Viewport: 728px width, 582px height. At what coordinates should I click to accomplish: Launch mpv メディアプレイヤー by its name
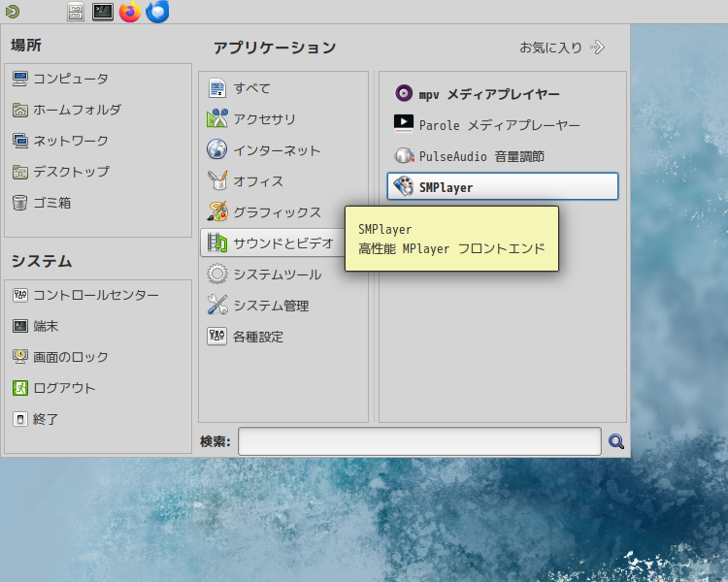point(489,94)
